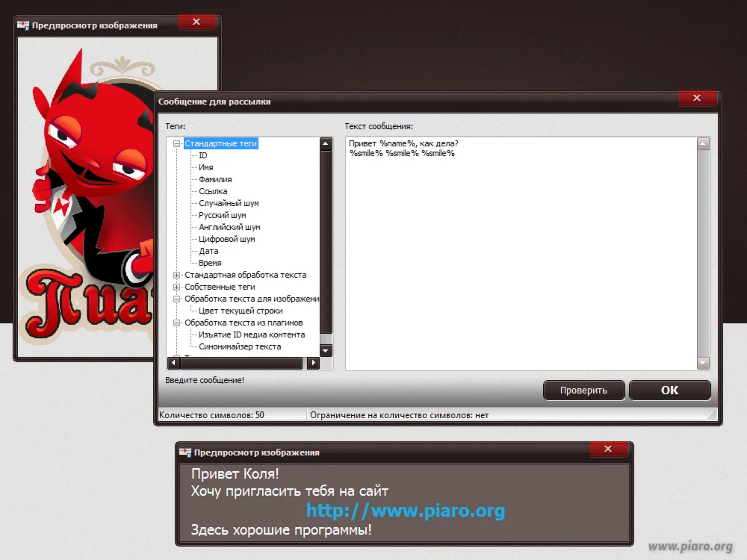Select Собственные теги item
747x560 pixels.
click(x=220, y=287)
